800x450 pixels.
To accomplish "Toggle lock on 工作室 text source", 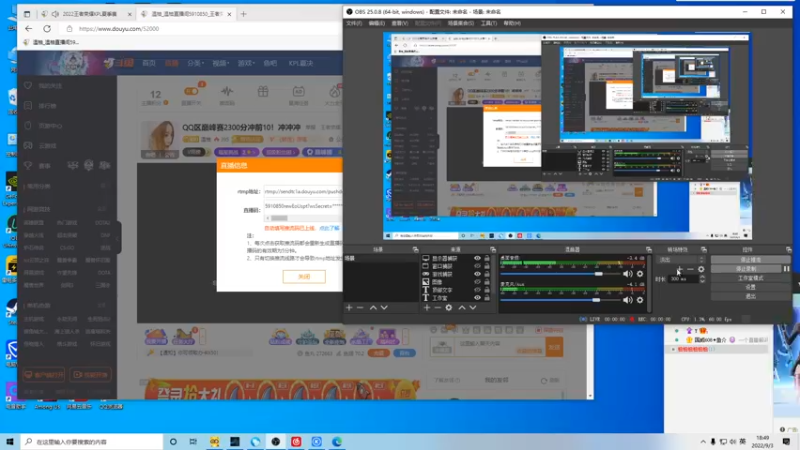I will click(x=487, y=297).
